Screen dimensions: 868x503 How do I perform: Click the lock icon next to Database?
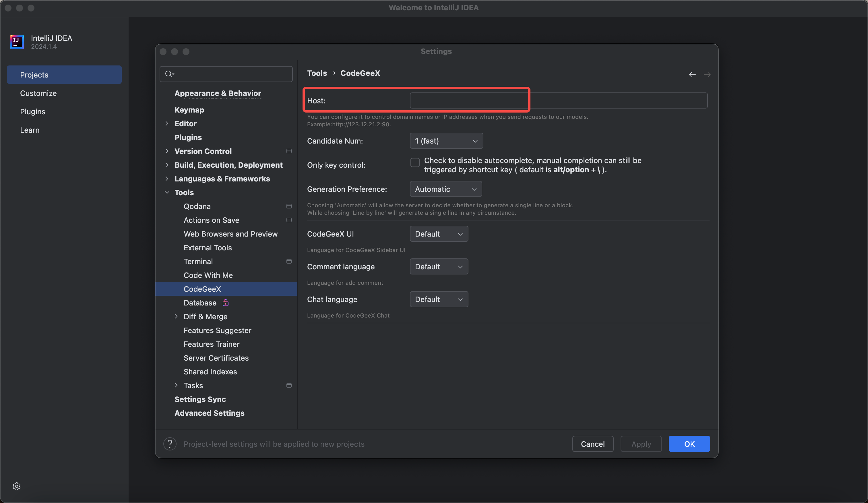coord(226,303)
